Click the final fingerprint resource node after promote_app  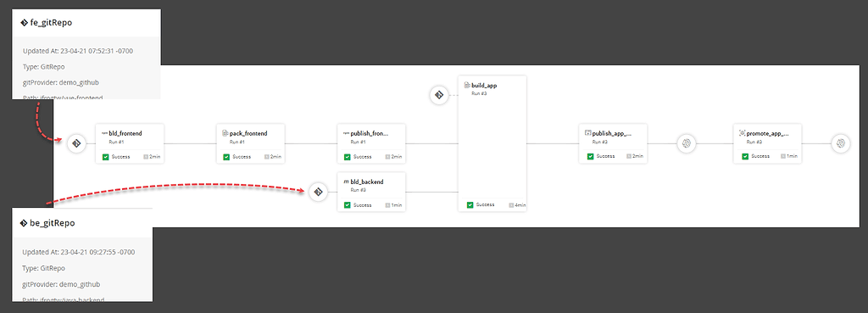point(840,143)
